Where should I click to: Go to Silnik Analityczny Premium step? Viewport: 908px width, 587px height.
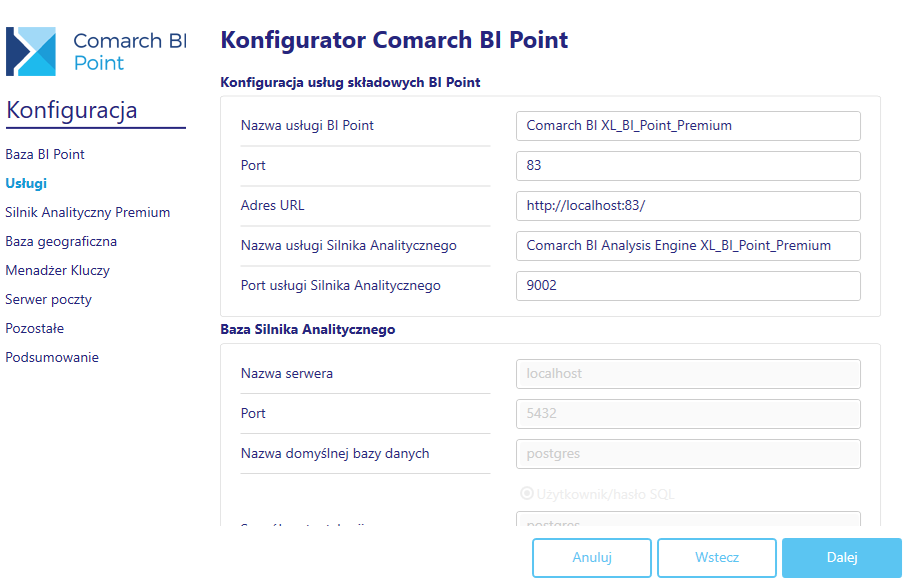coord(88,212)
